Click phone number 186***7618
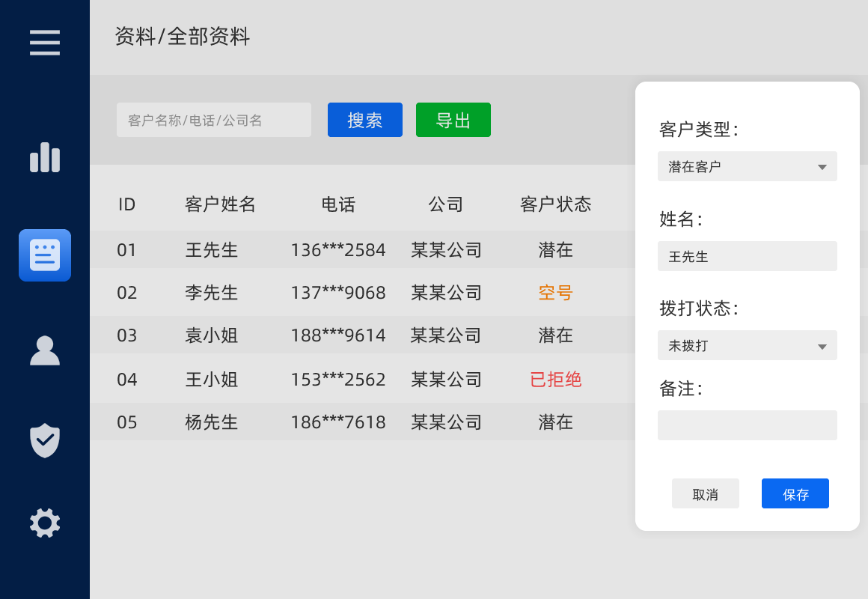The width and height of the screenshot is (868, 599). pos(338,422)
